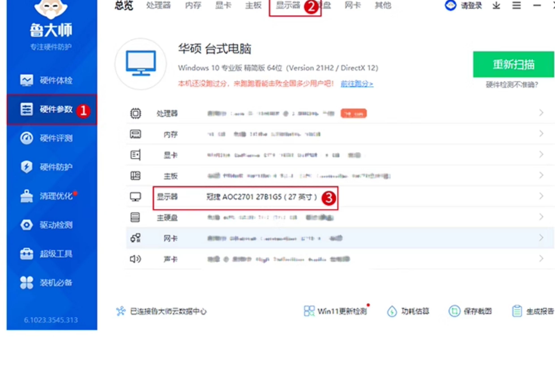555x392 pixels.
Task: Click the 华硕 台式电脑 heading
Action: pyautogui.click(x=215, y=49)
